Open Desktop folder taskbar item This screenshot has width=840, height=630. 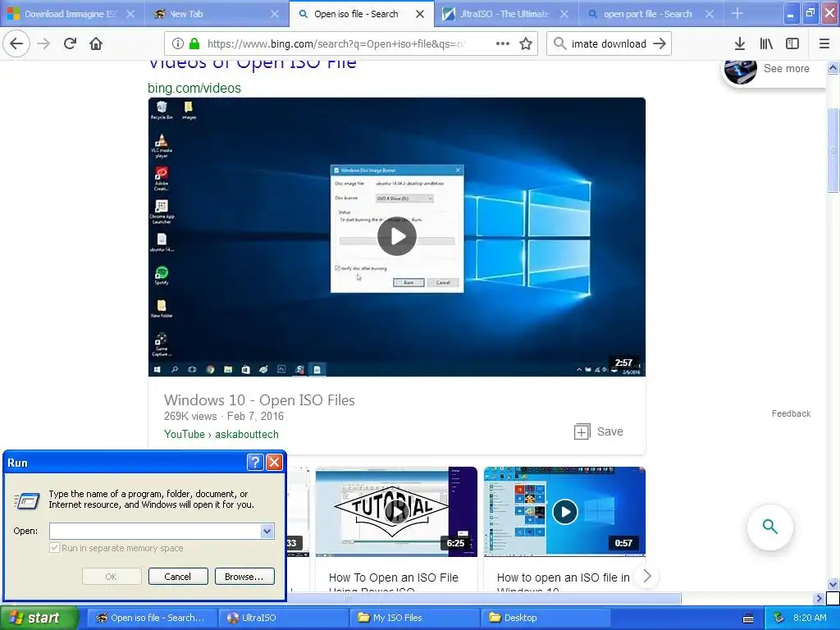click(546, 618)
